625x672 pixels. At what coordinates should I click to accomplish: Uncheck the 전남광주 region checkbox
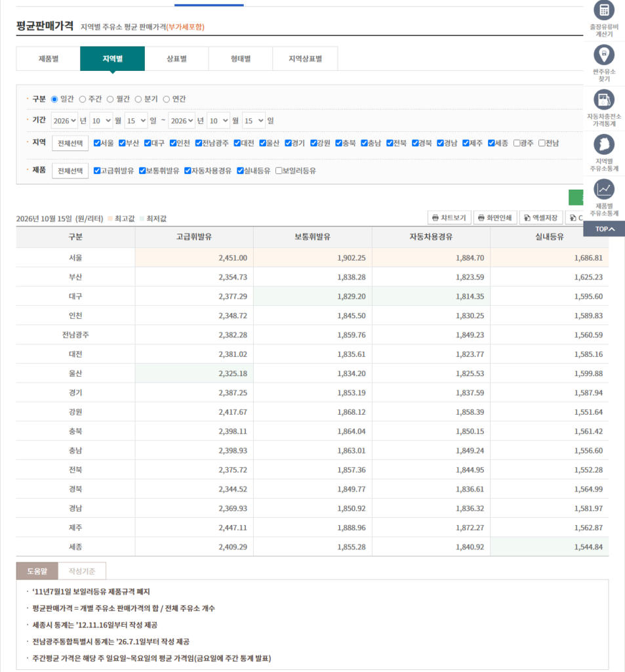198,143
